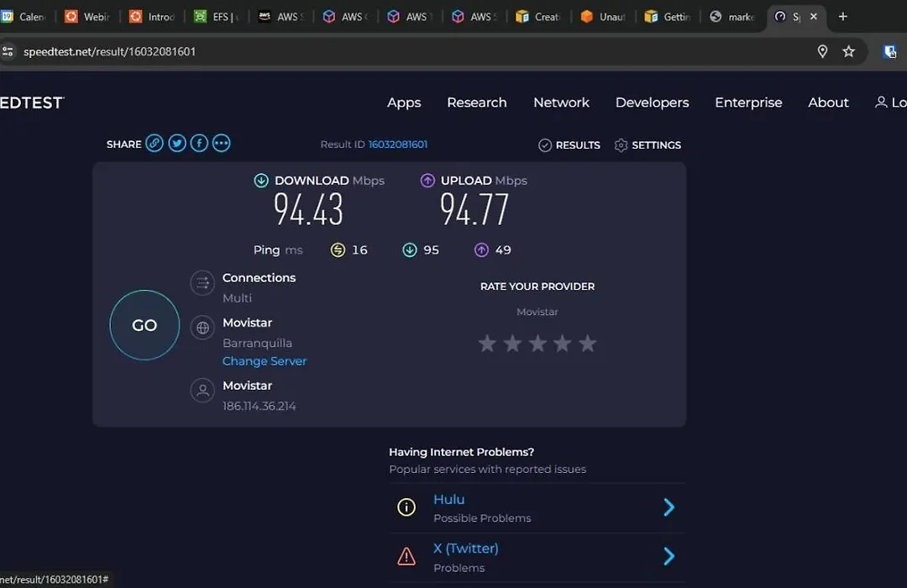Switch to the Creat browser tab
This screenshot has height=588, width=907.
540,17
